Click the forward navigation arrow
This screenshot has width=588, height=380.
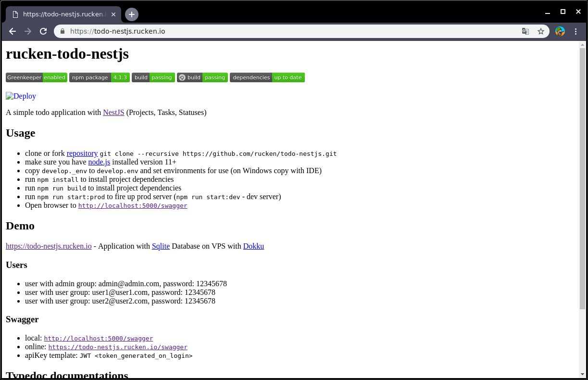[28, 31]
